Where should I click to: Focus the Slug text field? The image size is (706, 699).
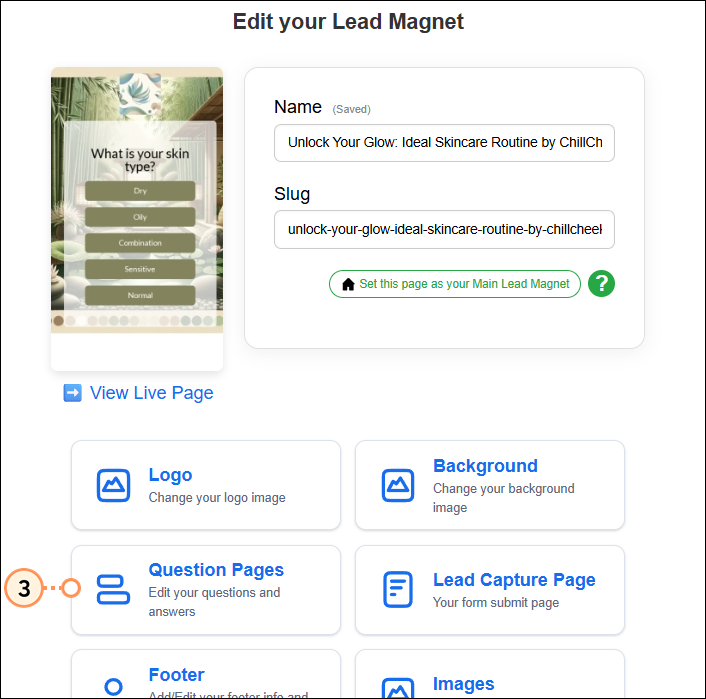coord(444,229)
